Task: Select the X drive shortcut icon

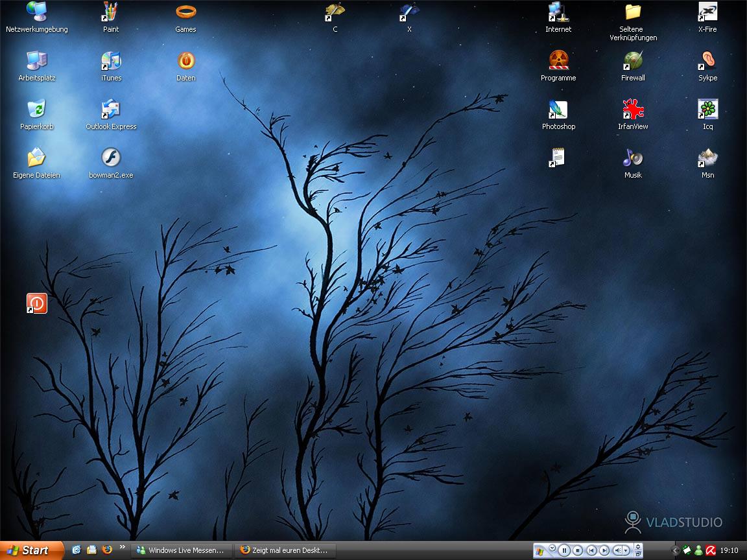Action: tap(409, 17)
